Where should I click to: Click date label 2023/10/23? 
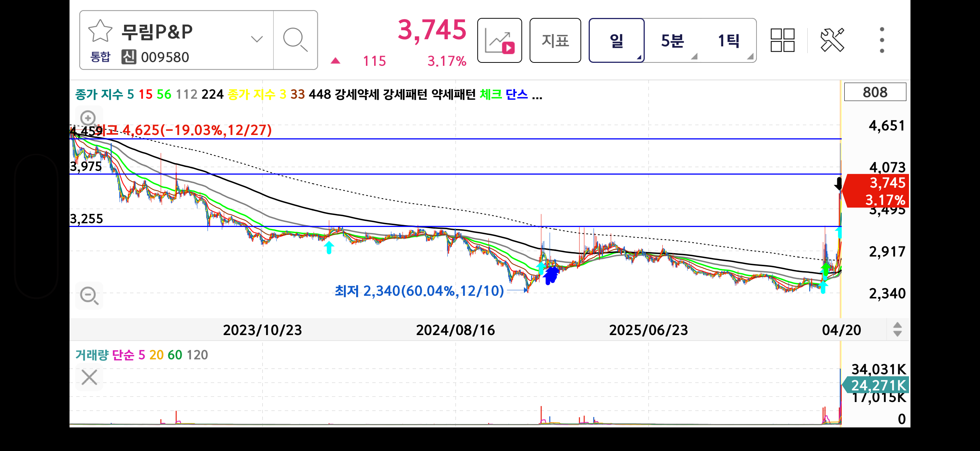(262, 330)
